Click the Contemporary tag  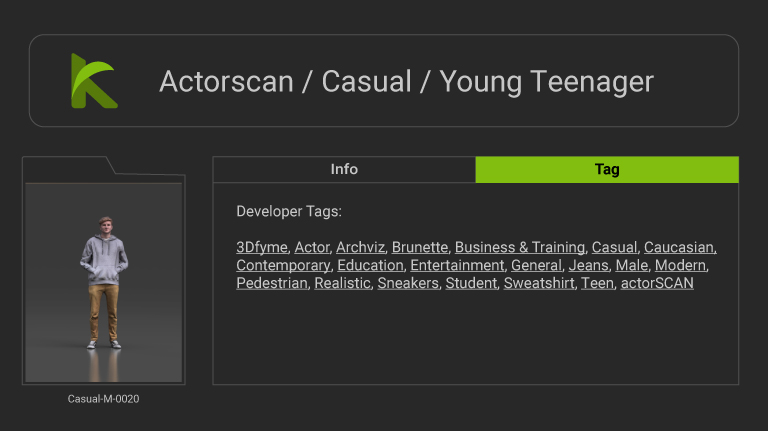(283, 265)
